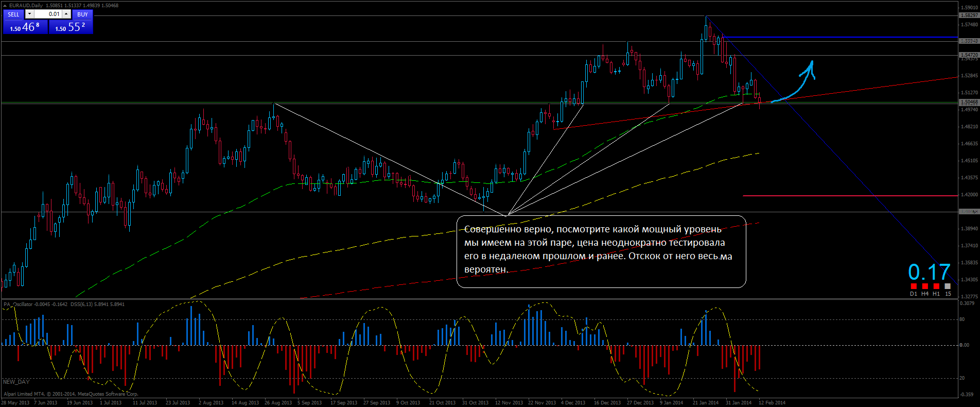Screen dimensions: 980x407
Task: Click the 12 Feb 2014 date label
Action: pyautogui.click(x=772, y=403)
